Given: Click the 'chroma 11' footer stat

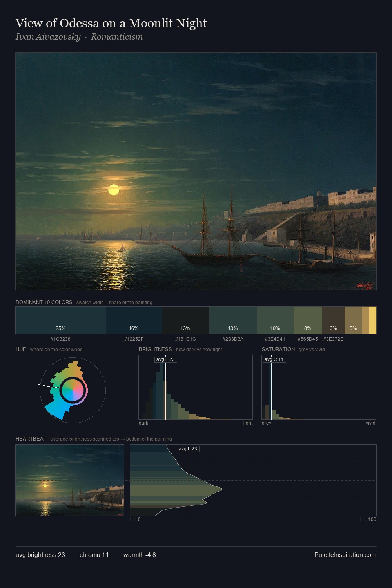Looking at the screenshot, I should coord(94,555).
